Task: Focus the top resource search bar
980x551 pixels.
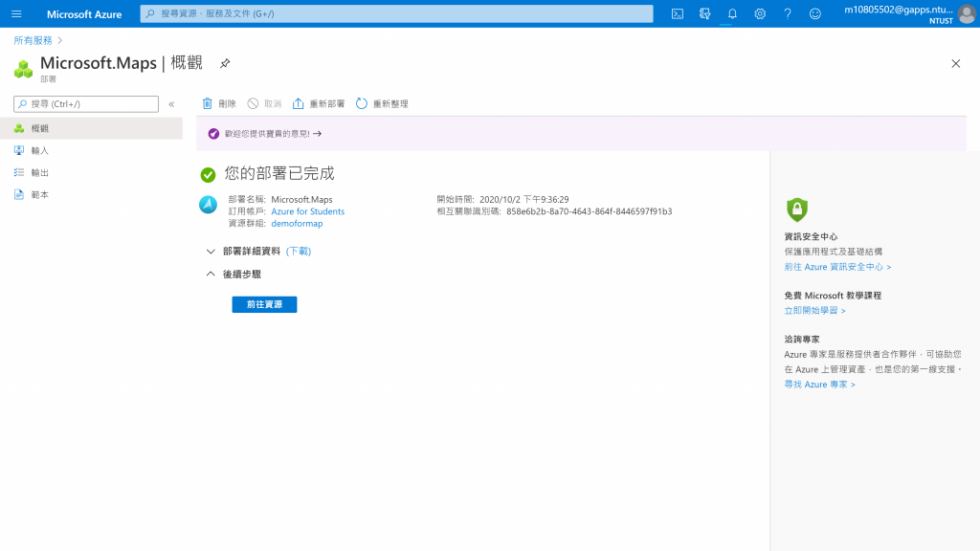Action: (396, 13)
